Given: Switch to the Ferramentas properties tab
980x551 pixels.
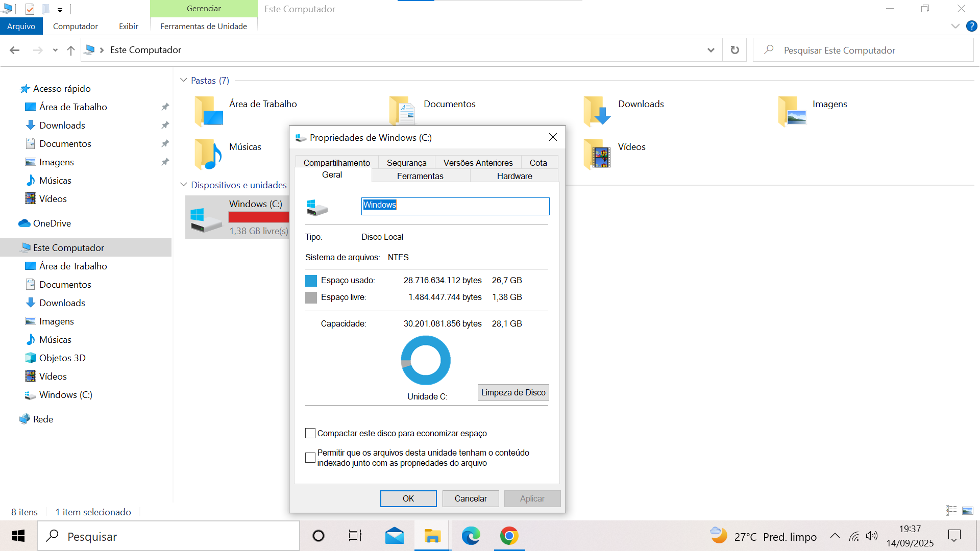Looking at the screenshot, I should pos(421,176).
